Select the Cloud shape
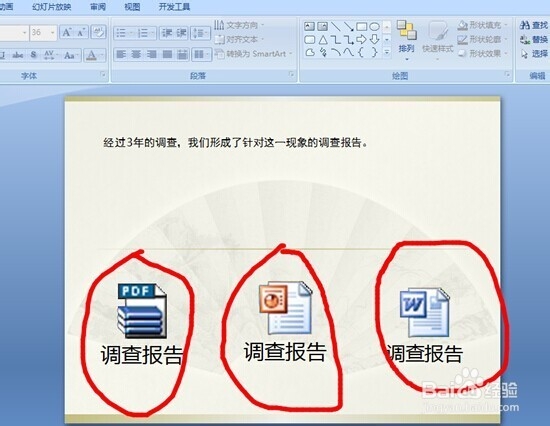 tap(309, 53)
